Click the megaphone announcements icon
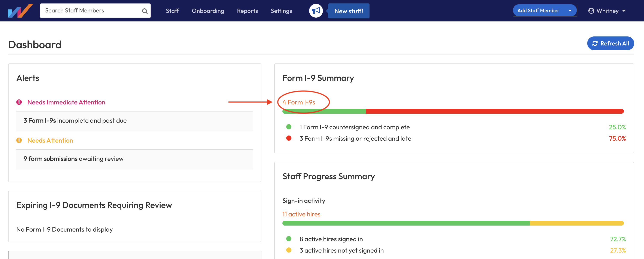The image size is (644, 259). 316,11
